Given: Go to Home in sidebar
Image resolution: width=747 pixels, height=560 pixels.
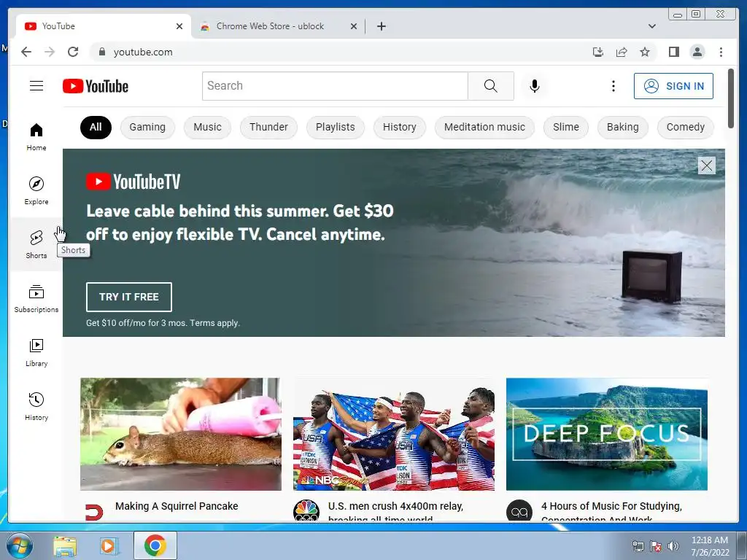Looking at the screenshot, I should pos(36,137).
